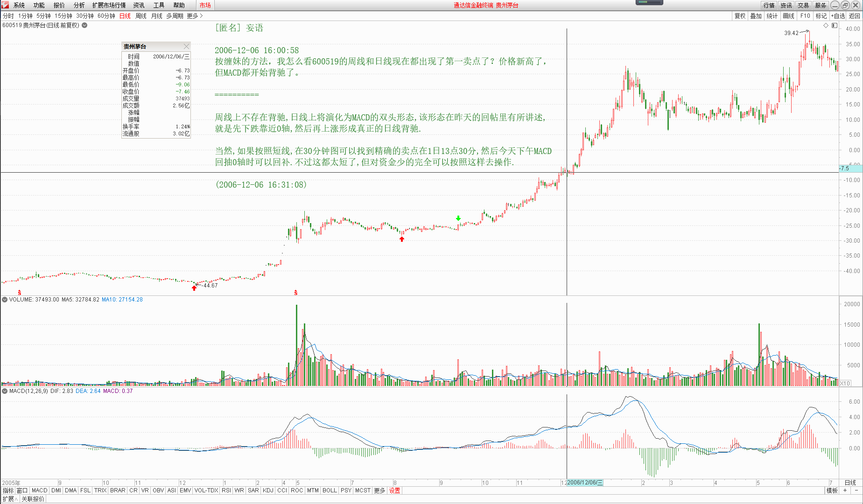Open the 更多 indicator list dropdown
Screen dimensions: 863x504
379,490
